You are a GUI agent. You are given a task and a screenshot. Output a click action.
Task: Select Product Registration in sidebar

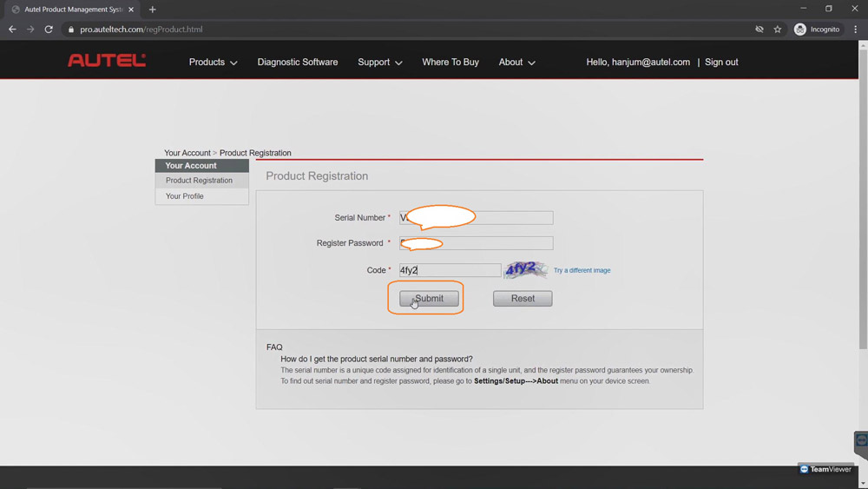[199, 181]
